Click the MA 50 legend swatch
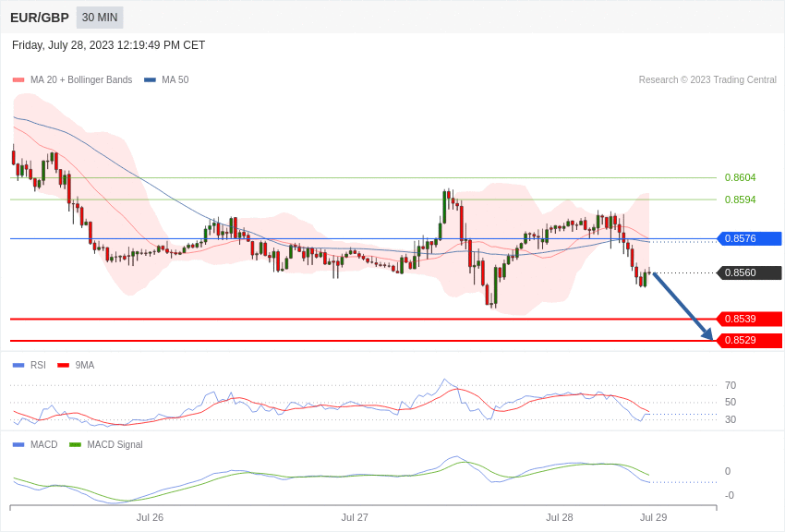The width and height of the screenshot is (785, 532). pyautogui.click(x=151, y=80)
